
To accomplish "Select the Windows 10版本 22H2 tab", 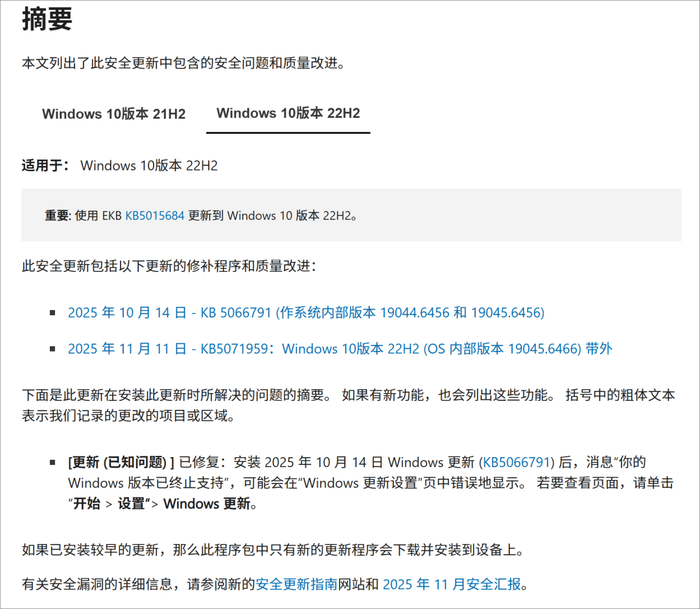I will (x=288, y=113).
